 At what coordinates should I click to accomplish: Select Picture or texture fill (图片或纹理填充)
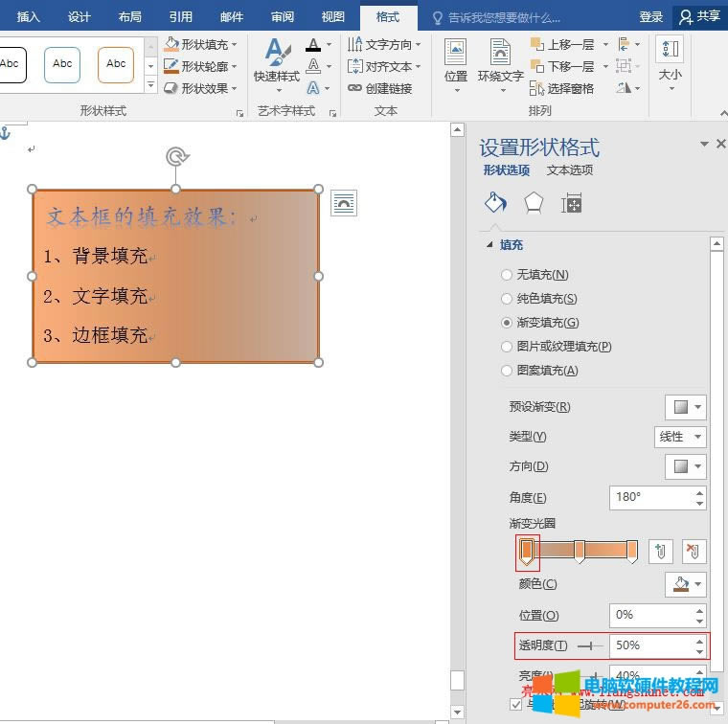point(507,347)
